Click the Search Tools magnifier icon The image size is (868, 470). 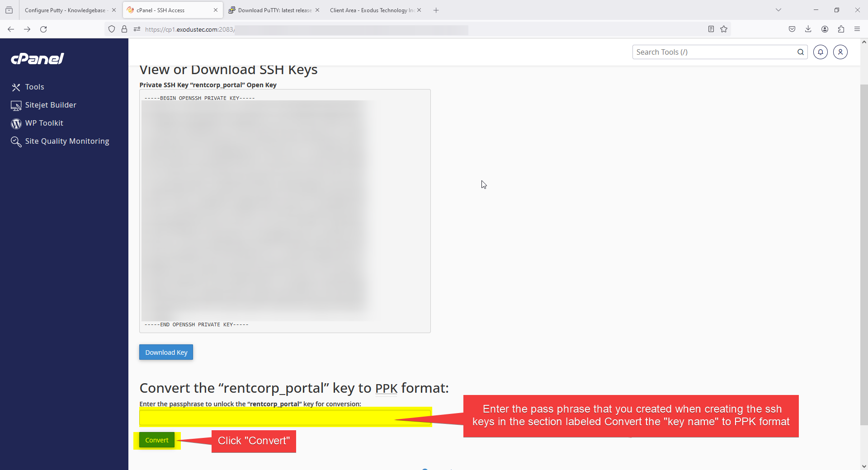(x=800, y=52)
